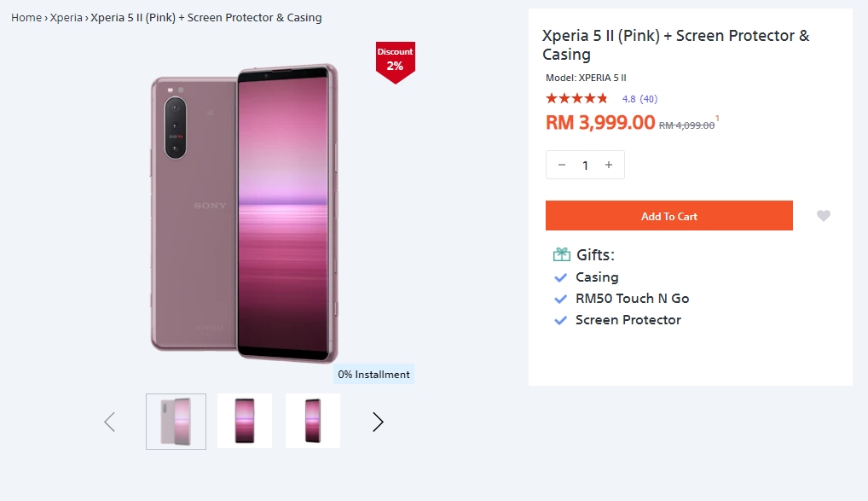Increase quantity with the plus button
This screenshot has width=868, height=501.
[609, 165]
